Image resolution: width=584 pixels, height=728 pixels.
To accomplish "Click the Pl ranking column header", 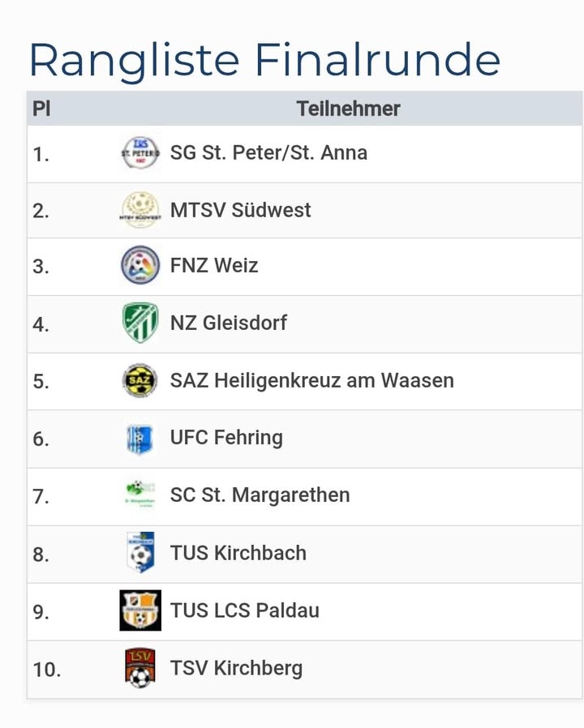I will tap(41, 109).
